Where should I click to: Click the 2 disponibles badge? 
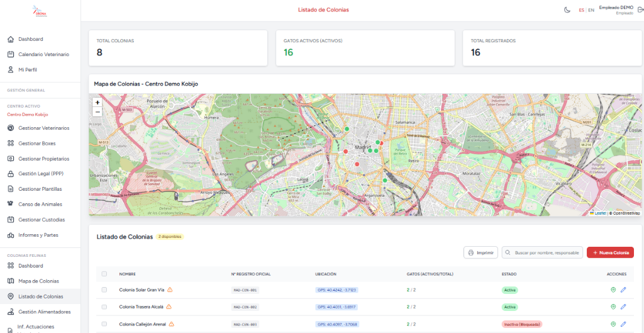click(x=170, y=237)
